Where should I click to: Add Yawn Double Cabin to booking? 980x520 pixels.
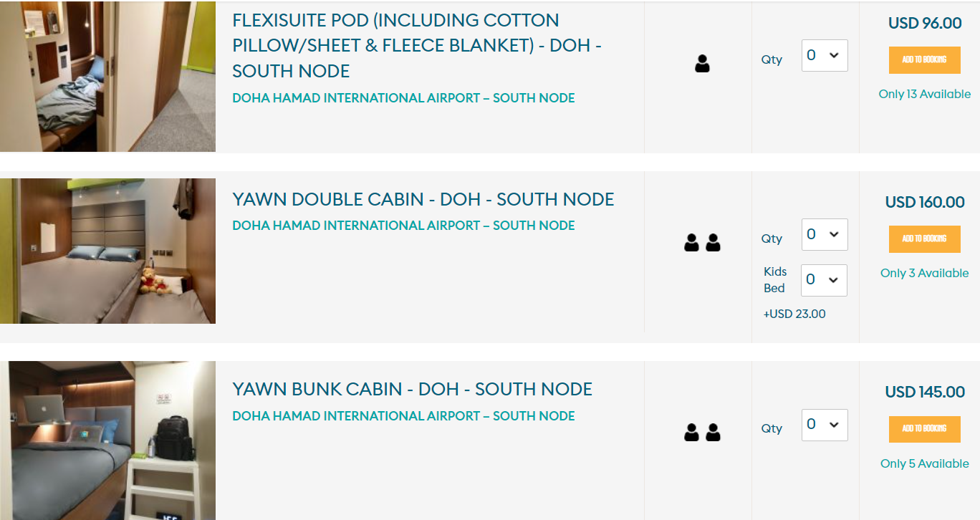click(924, 239)
